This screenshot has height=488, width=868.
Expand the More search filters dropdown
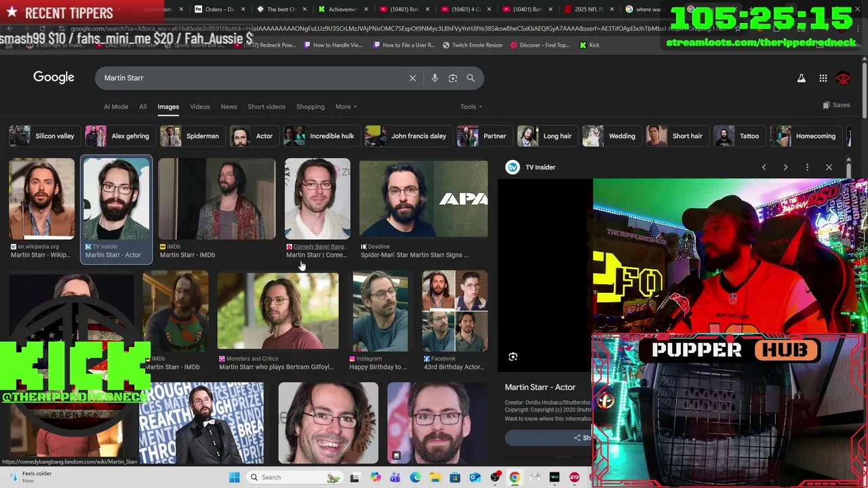(x=346, y=106)
